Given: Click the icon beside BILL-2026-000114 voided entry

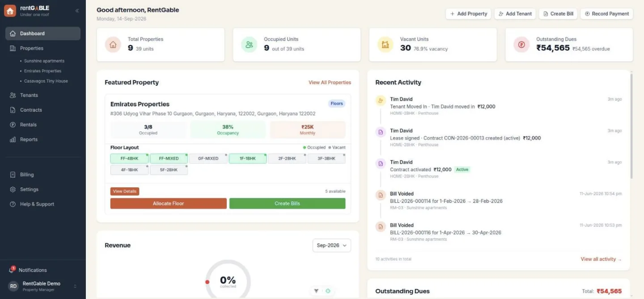Looking at the screenshot, I should click(x=381, y=195).
